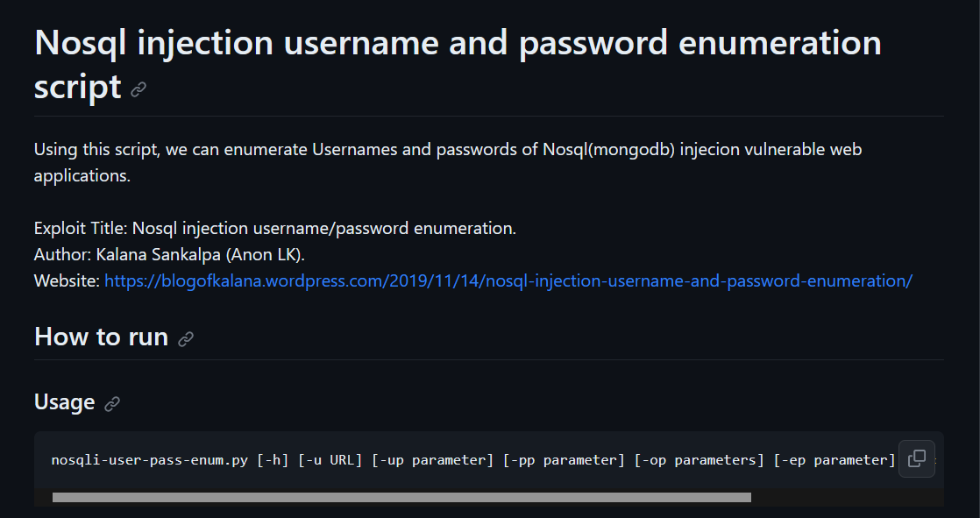The image size is (980, 518).
Task: Click the How to run heading text
Action: pyautogui.click(x=102, y=337)
